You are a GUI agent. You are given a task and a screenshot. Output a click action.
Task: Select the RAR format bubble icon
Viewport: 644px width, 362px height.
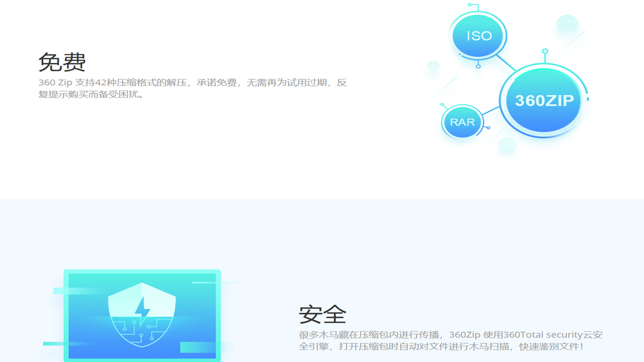point(461,122)
